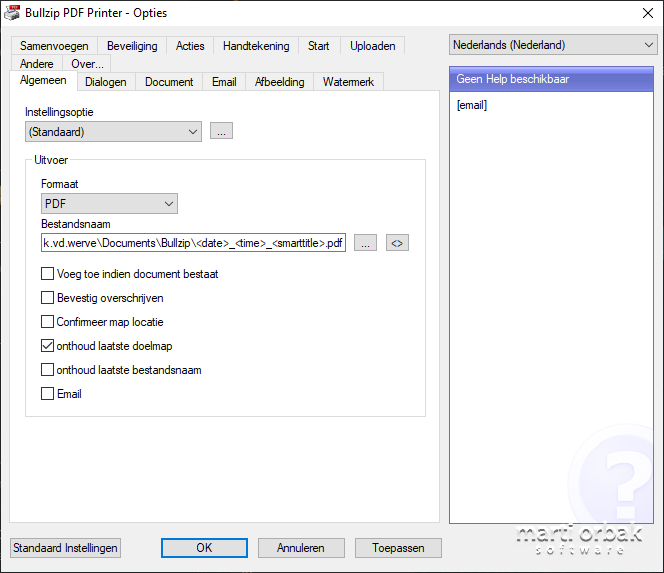The image size is (664, 573).
Task: Open the Instellingsoptie (Standaard) dropdown
Action: click(x=113, y=132)
